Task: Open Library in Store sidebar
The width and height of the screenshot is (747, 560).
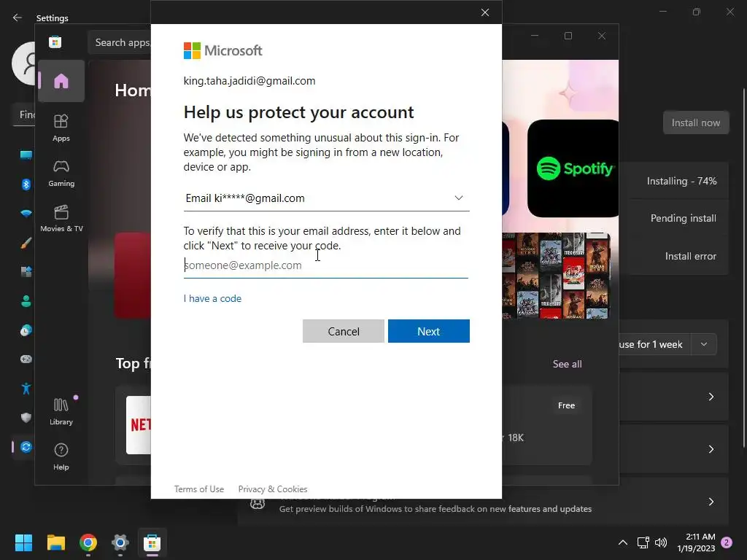Action: 61,411
